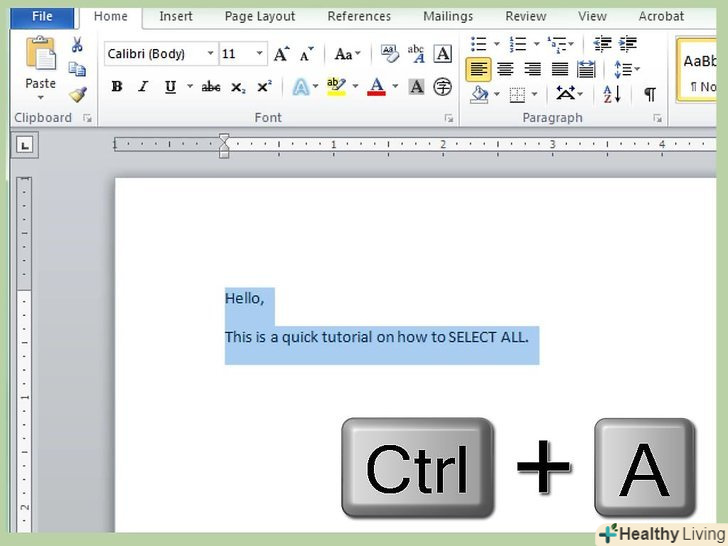Switch to the View tab

592,17
